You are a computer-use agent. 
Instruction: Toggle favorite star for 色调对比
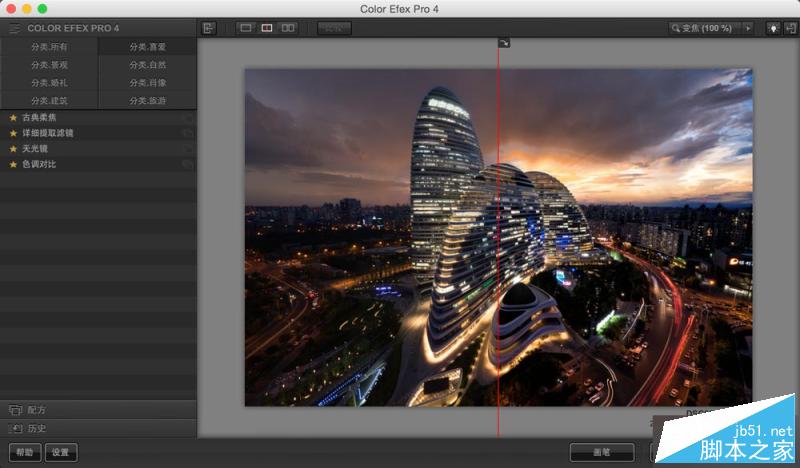coord(13,164)
